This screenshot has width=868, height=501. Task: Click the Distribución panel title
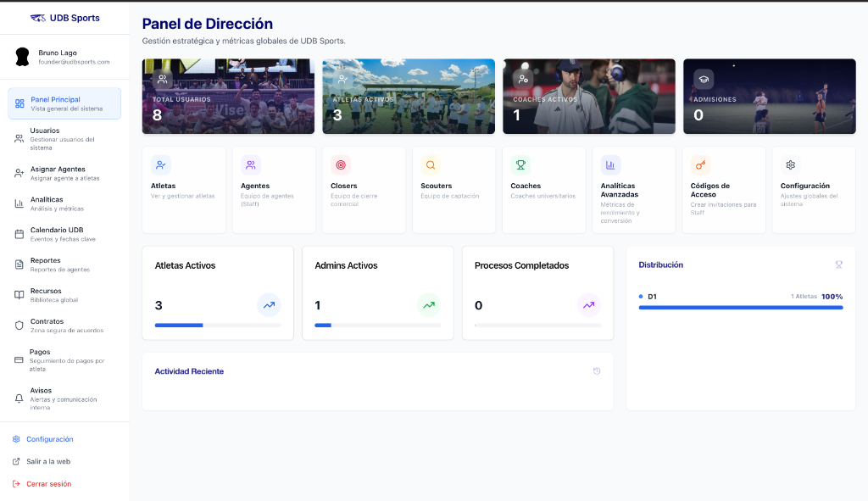[661, 264]
